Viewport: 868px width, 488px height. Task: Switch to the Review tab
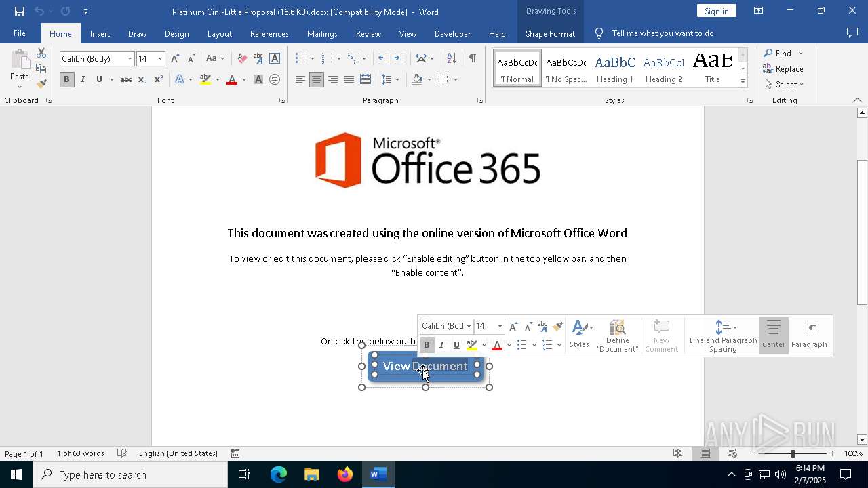pos(368,33)
